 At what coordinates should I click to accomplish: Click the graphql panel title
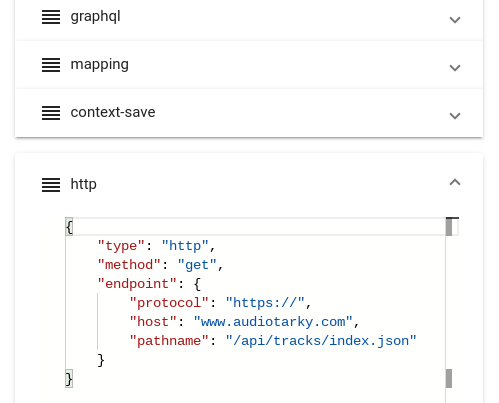pos(95,17)
